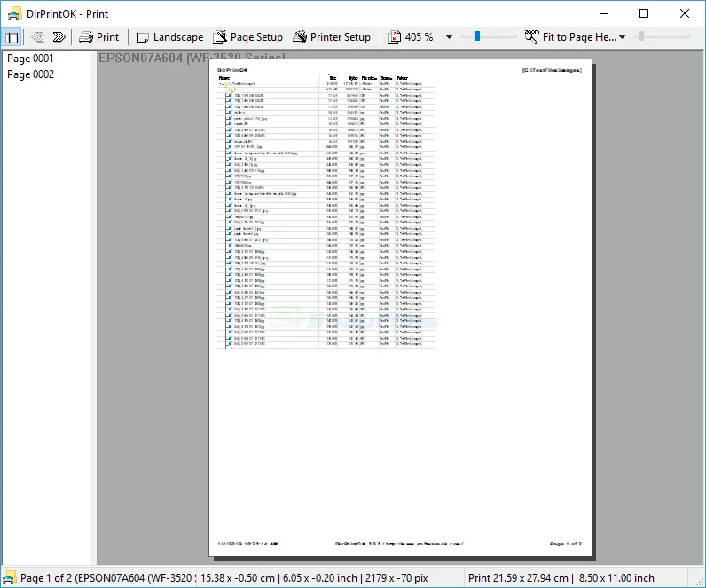Open Page Setup dialog

248,37
